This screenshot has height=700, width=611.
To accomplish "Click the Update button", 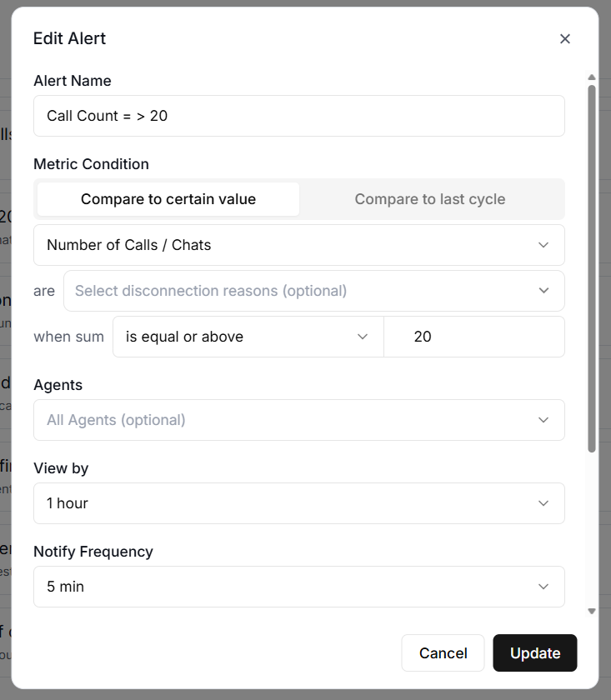I will (534, 653).
